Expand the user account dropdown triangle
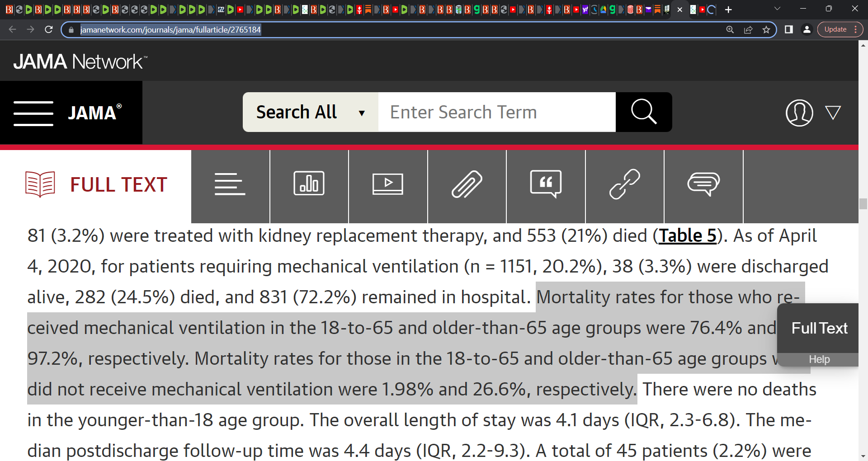This screenshot has height=461, width=868. coord(833,113)
